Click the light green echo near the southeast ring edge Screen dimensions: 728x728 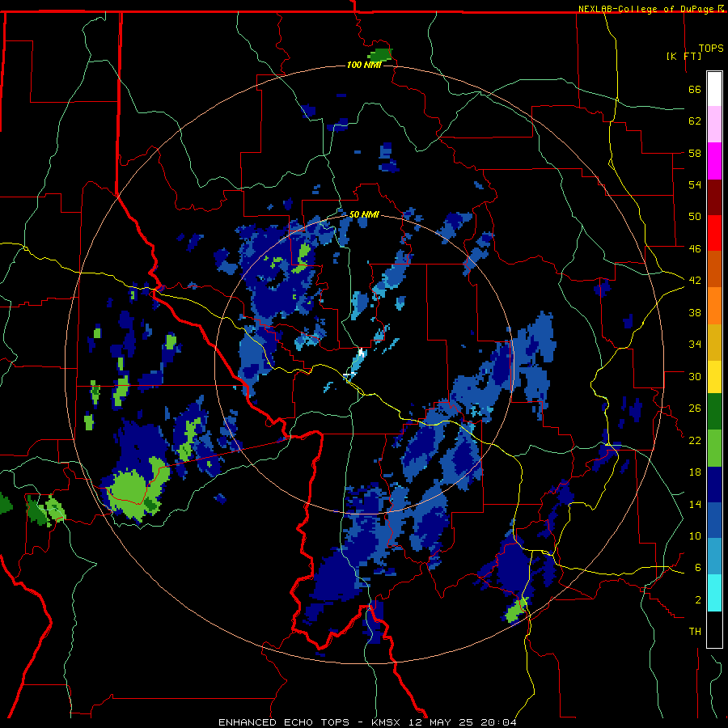tap(516, 612)
